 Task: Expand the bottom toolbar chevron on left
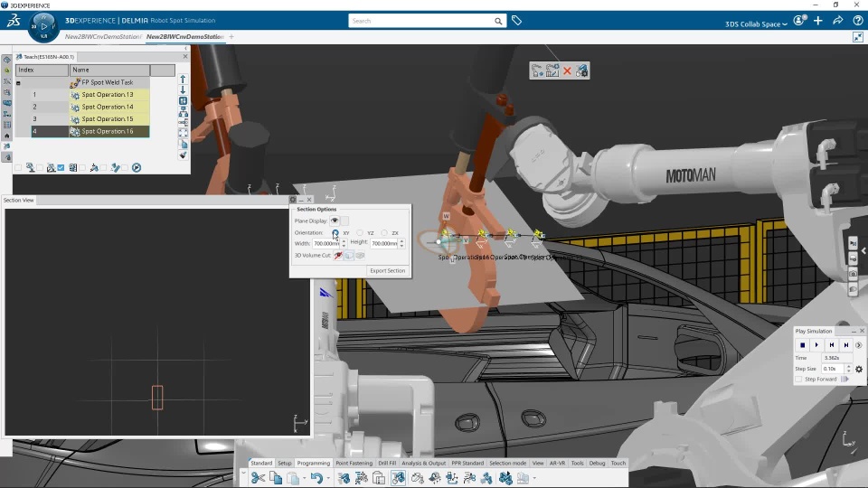click(243, 474)
